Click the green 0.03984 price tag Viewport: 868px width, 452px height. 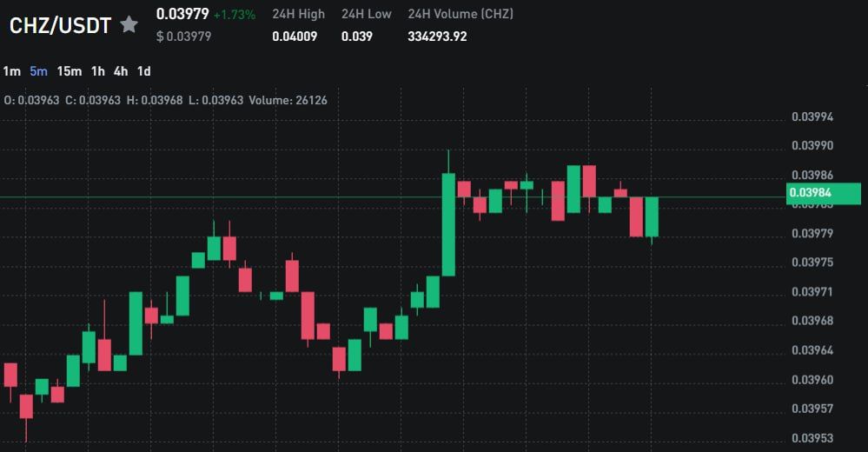point(823,193)
